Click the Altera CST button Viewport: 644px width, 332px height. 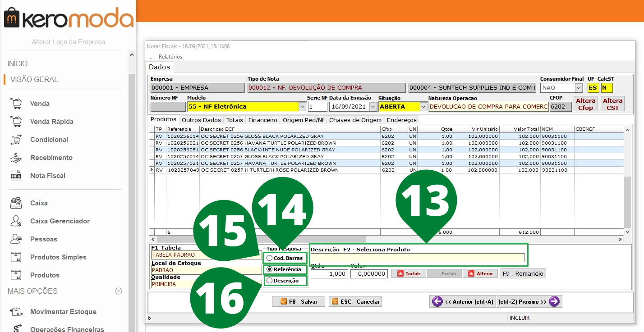(x=613, y=104)
